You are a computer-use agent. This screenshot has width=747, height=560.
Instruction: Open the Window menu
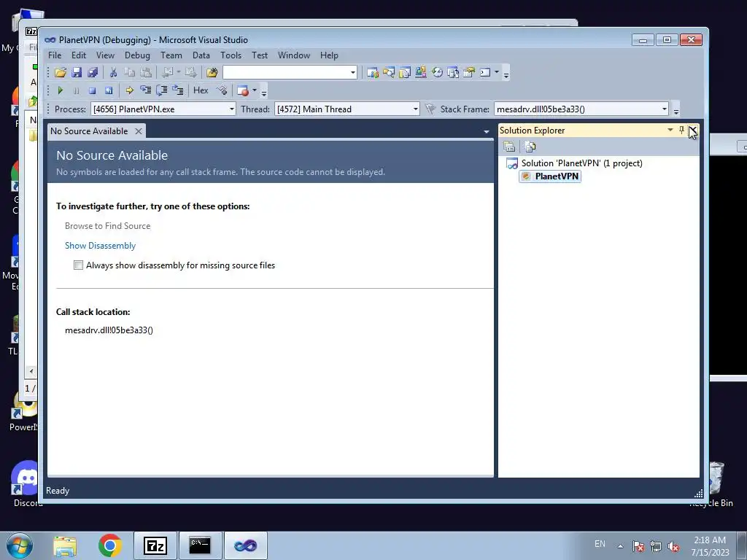(x=294, y=55)
